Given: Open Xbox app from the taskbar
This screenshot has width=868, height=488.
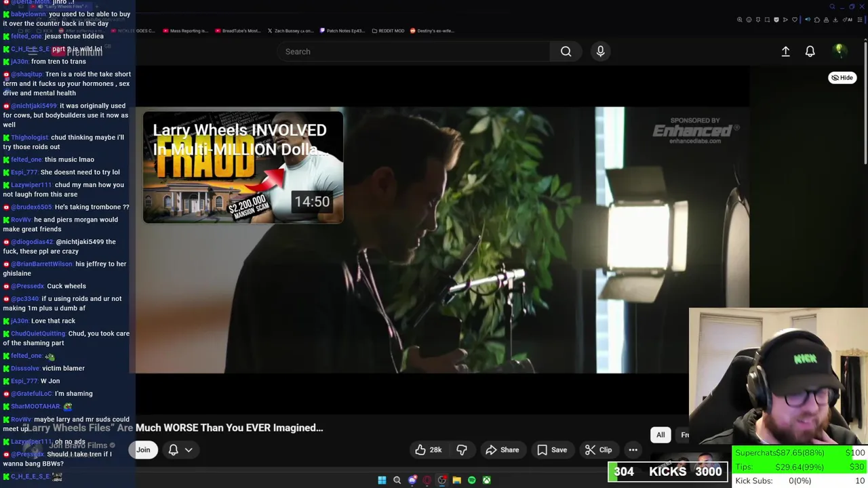Looking at the screenshot, I should [486, 480].
